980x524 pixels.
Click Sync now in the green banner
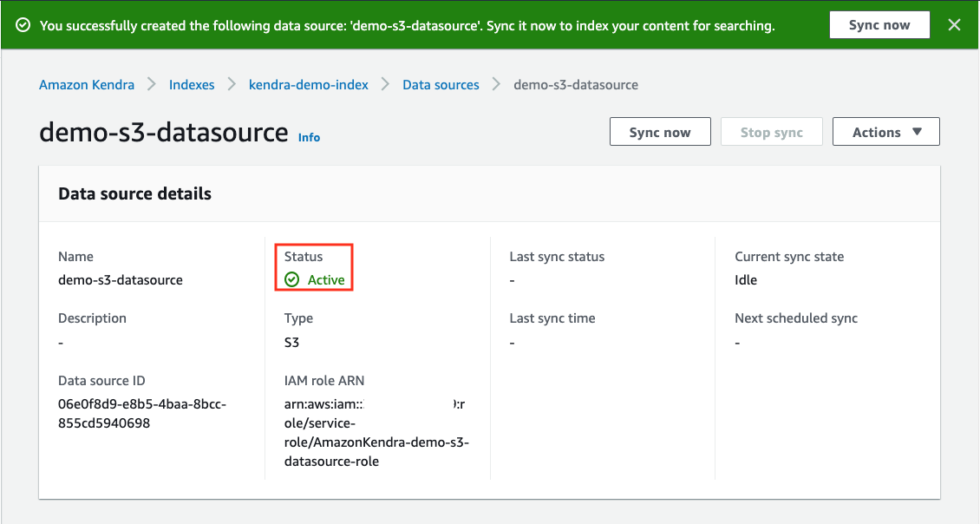[x=879, y=25]
